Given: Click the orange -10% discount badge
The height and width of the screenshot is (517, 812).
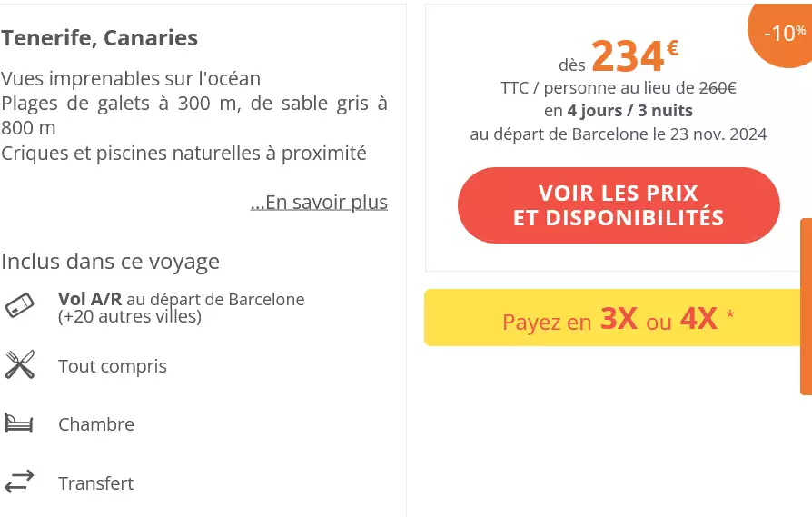Looking at the screenshot, I should click(x=783, y=34).
